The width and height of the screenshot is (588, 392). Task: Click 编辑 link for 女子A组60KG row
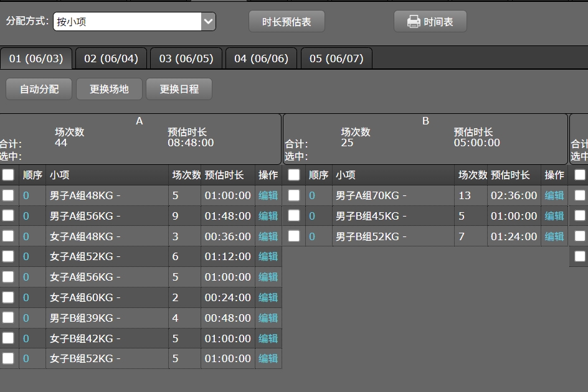(268, 297)
